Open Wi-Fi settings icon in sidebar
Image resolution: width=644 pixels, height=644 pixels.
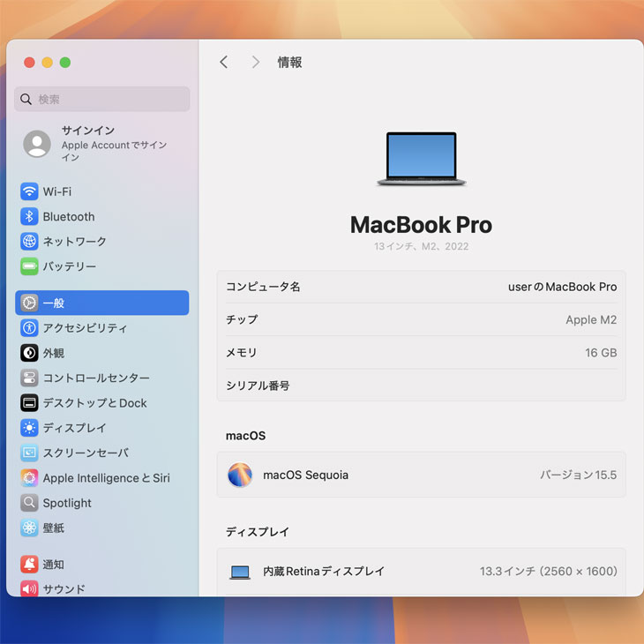coord(29,191)
